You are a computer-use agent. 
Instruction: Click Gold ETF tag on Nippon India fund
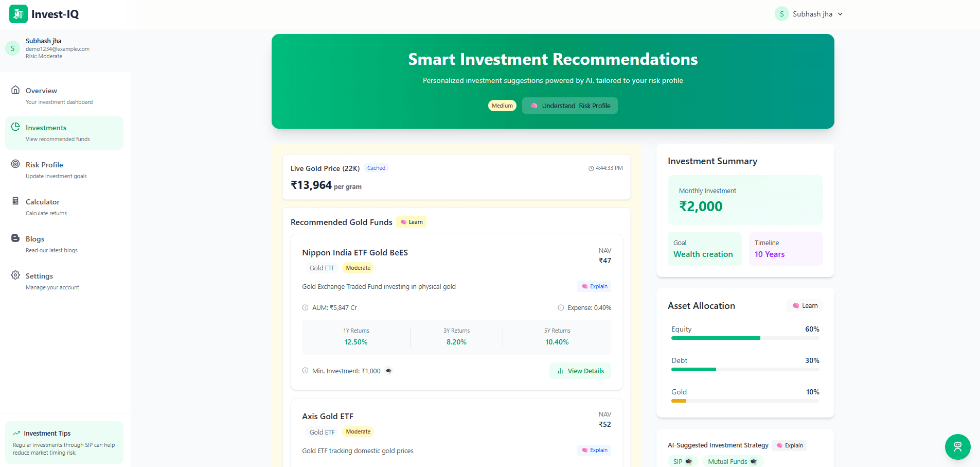pyautogui.click(x=322, y=268)
